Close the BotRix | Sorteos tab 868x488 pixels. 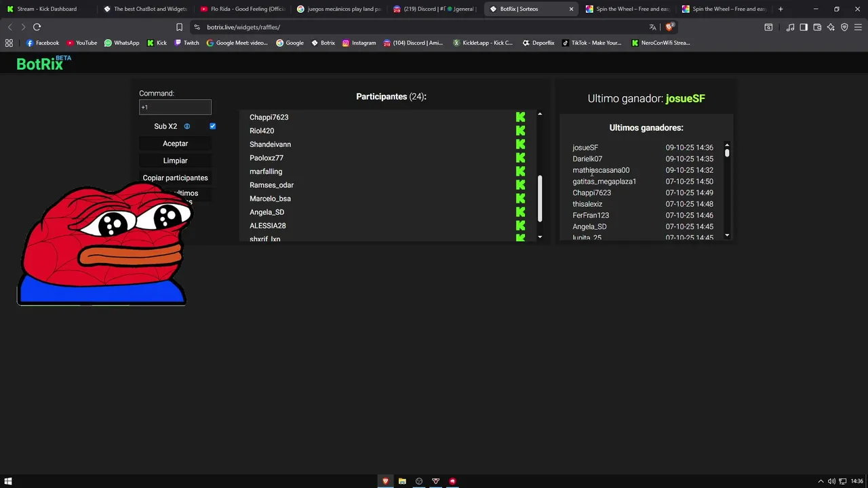571,9
